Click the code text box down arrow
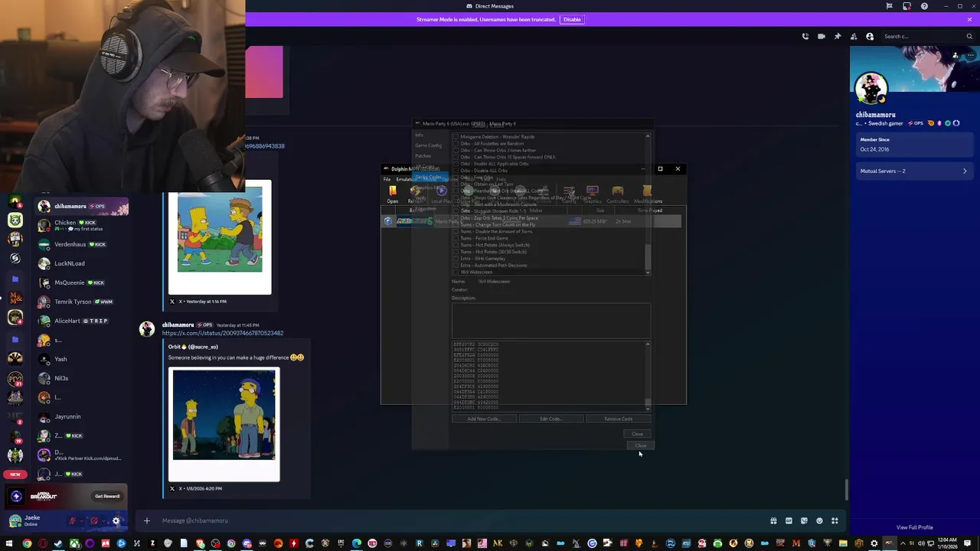 point(648,407)
